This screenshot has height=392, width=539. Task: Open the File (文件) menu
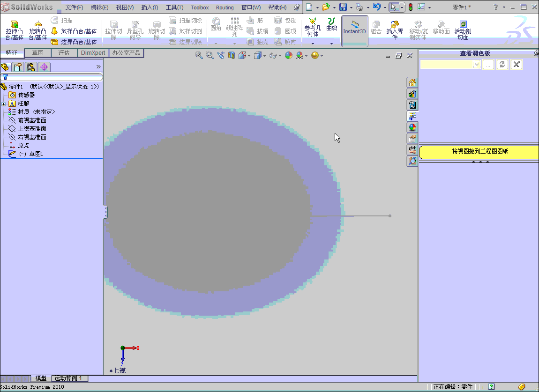click(74, 7)
